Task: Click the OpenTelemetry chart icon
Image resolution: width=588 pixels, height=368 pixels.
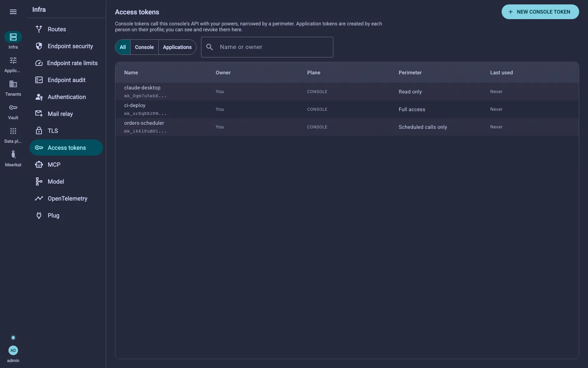Action: click(39, 198)
